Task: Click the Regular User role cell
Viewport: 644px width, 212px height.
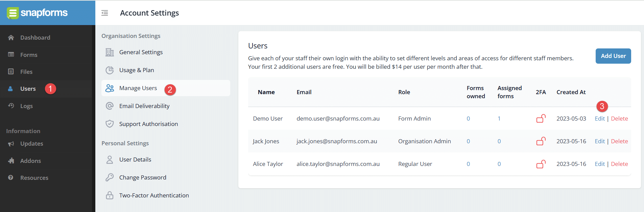Action: pos(415,164)
